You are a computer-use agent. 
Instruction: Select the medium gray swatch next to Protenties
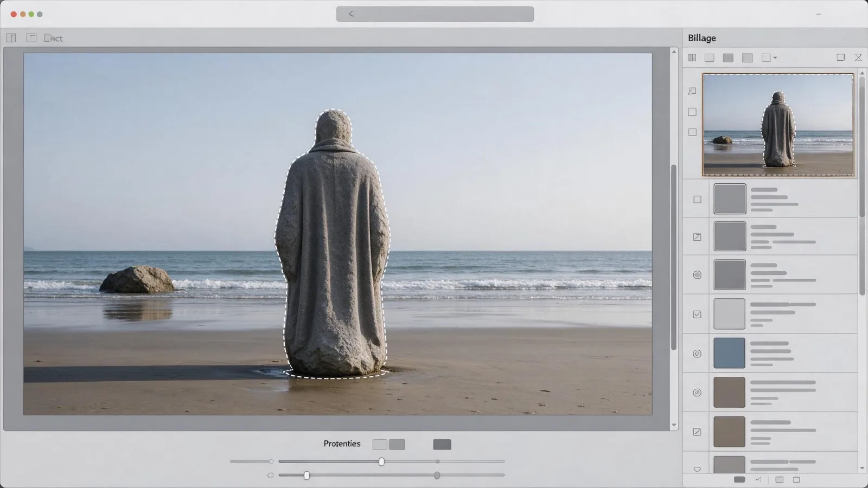coord(397,445)
